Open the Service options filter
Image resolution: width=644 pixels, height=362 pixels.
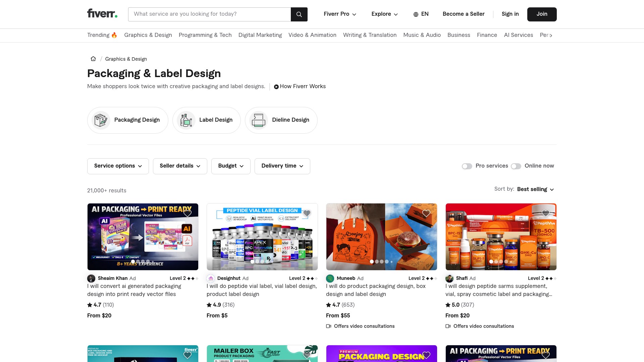[118, 166]
